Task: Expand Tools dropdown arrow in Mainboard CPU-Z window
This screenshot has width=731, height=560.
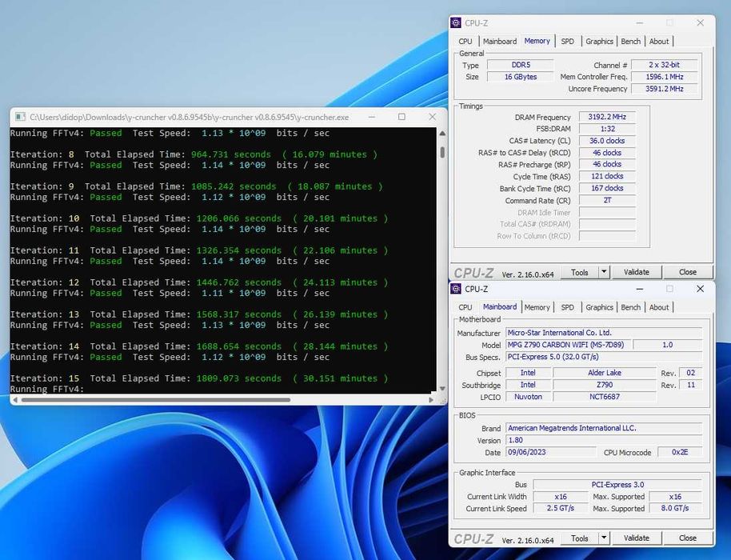Action: click(604, 538)
